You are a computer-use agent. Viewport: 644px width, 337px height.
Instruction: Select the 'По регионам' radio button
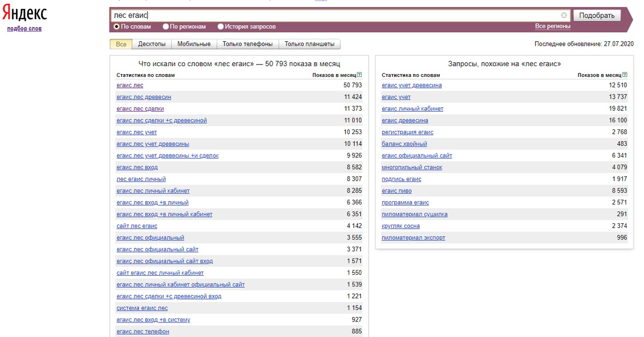166,26
